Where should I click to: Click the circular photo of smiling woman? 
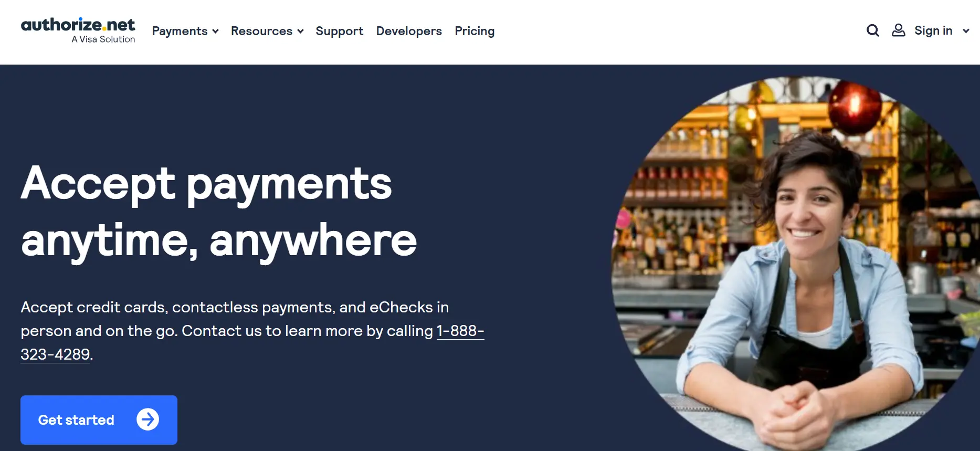pyautogui.click(x=795, y=263)
